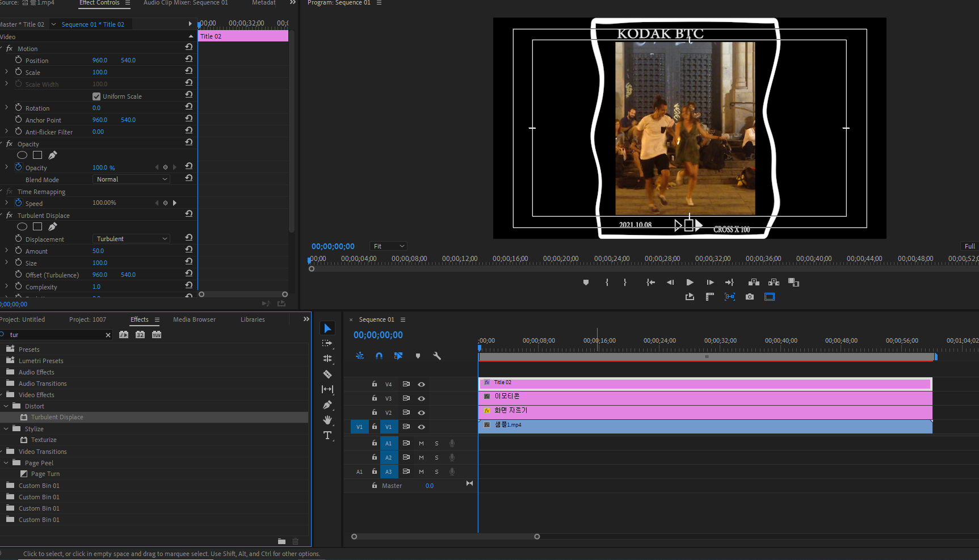Click the Extract button
The image size is (979, 560).
(x=774, y=282)
